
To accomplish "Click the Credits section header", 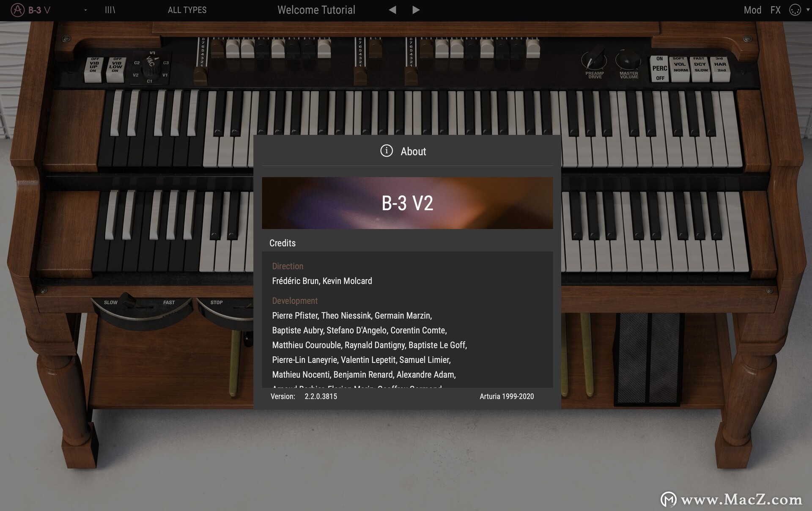I will [x=282, y=242].
